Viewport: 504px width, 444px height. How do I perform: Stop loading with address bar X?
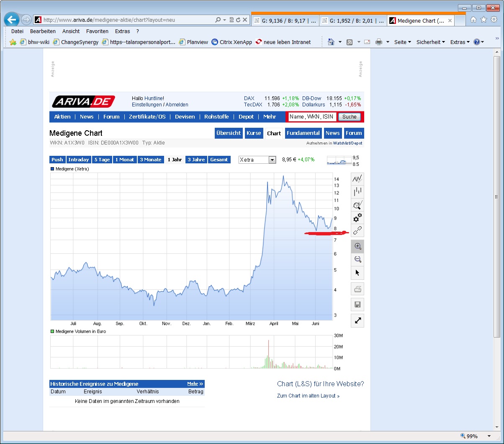click(245, 20)
